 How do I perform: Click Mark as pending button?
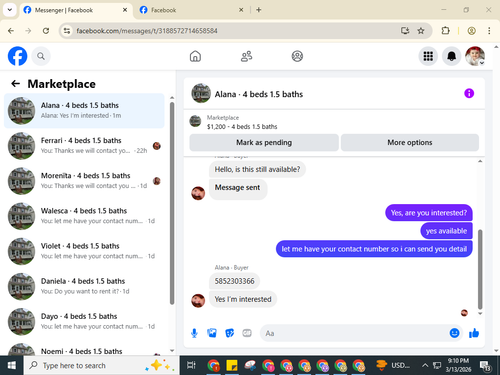264,143
